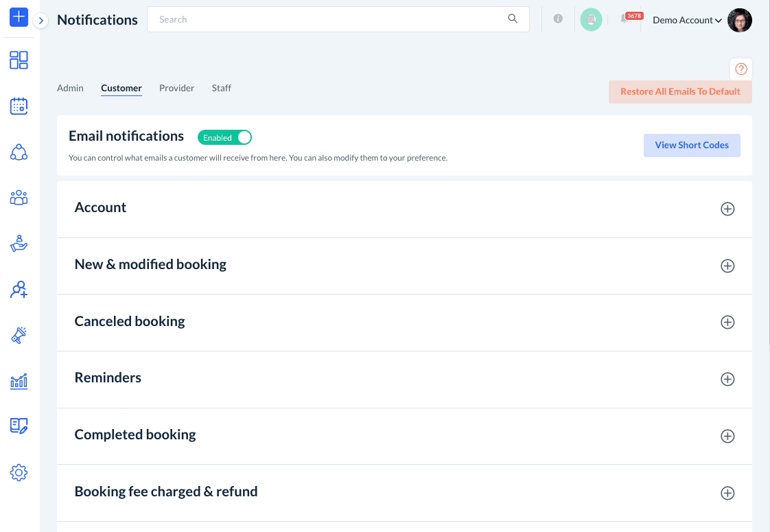
Task: Switch to the Provider tab
Action: point(177,88)
